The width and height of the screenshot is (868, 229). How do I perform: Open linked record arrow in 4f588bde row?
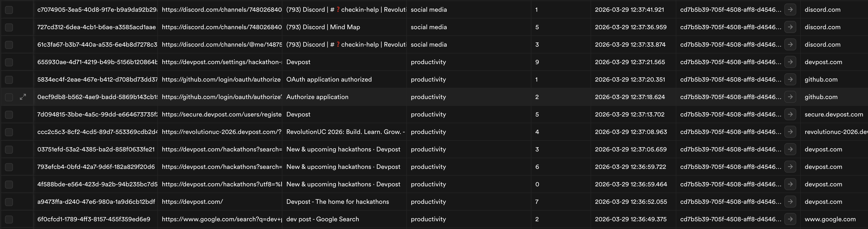pyautogui.click(x=790, y=184)
